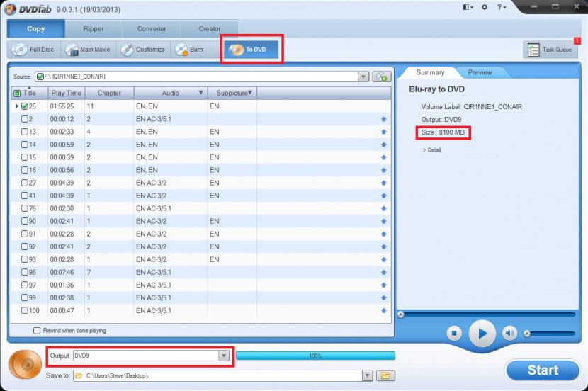The image size is (588, 391).
Task: Click the blue icon for title 15
Action: 384,157
